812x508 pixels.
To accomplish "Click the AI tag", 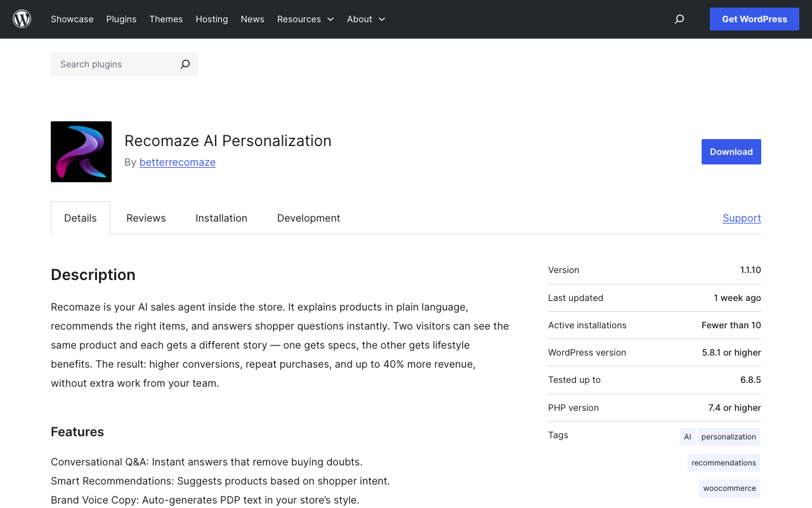I will [x=688, y=437].
